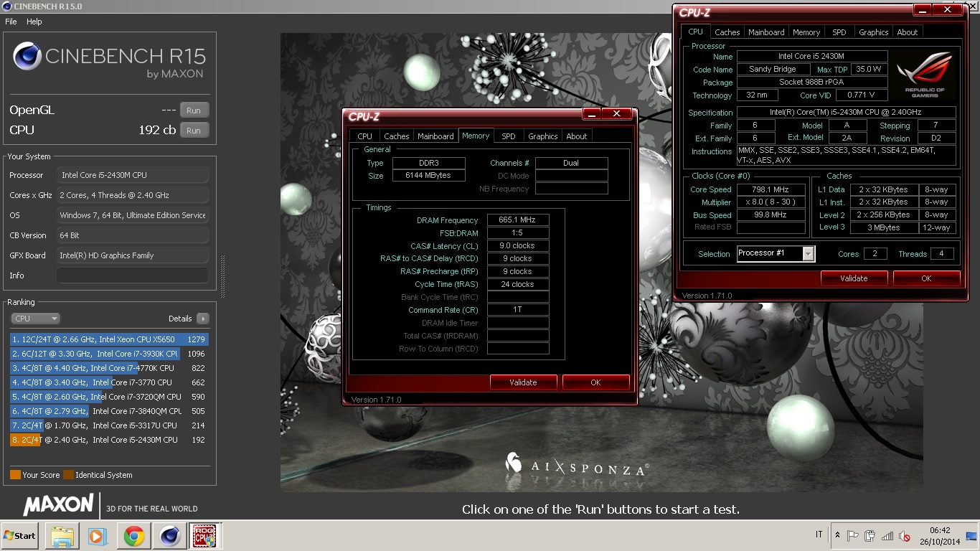The height and width of the screenshot is (551, 980).
Task: Click the AIXSPONZA logo in render
Action: (578, 466)
